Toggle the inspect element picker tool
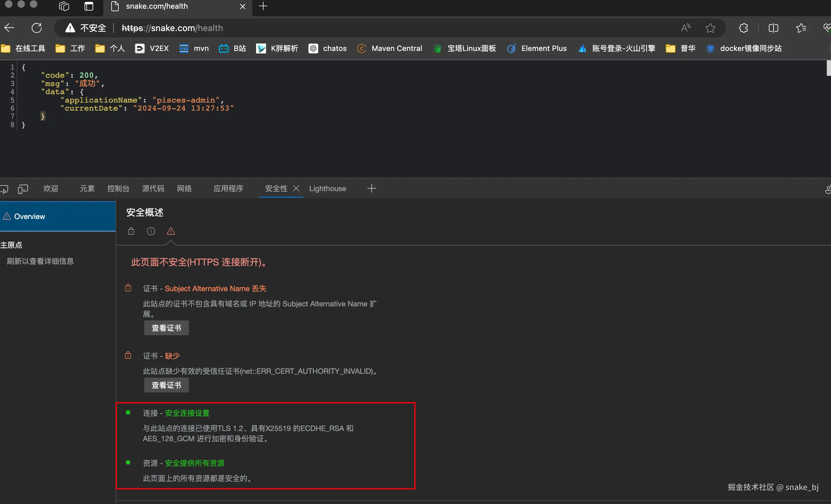The height and width of the screenshot is (504, 831). click(4, 189)
